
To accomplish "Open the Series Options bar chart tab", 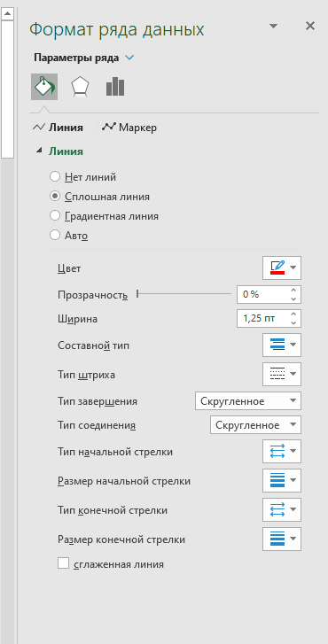I will click(x=115, y=87).
